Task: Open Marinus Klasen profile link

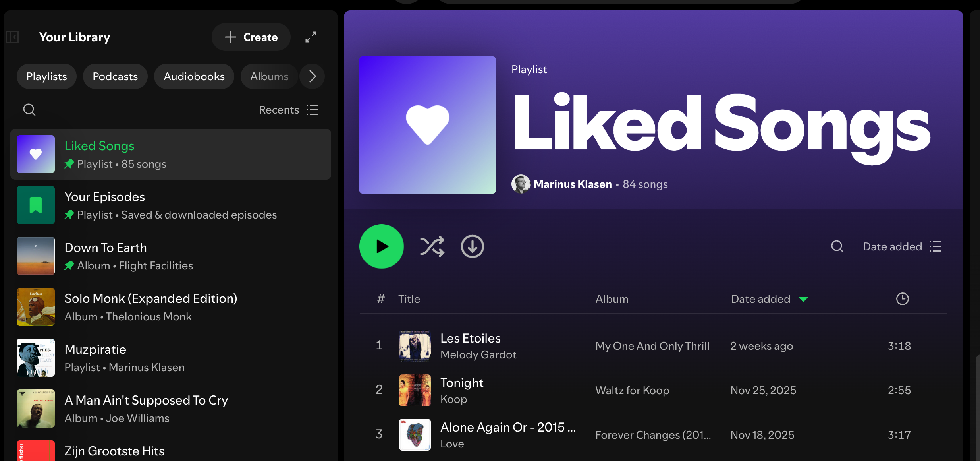Action: [x=572, y=184]
